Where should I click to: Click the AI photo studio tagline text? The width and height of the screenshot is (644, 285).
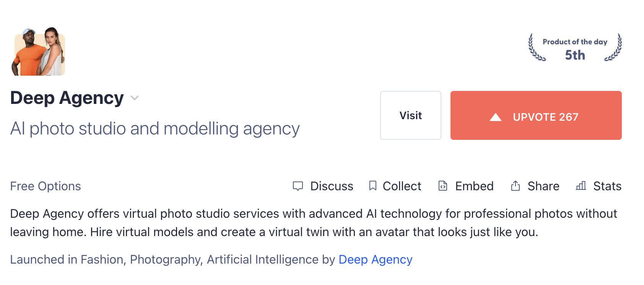pyautogui.click(x=155, y=129)
